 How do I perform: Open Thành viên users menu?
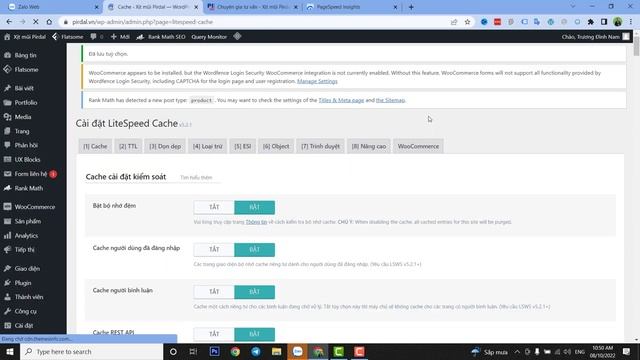[x=29, y=297]
